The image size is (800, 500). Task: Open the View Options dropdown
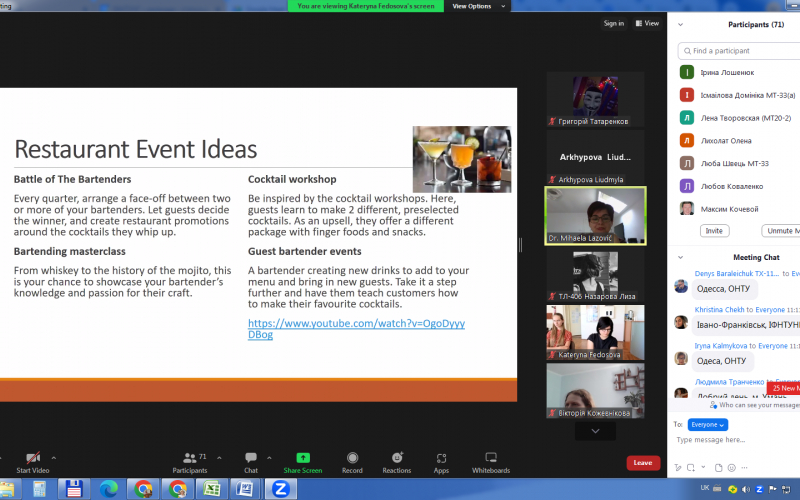(478, 6)
